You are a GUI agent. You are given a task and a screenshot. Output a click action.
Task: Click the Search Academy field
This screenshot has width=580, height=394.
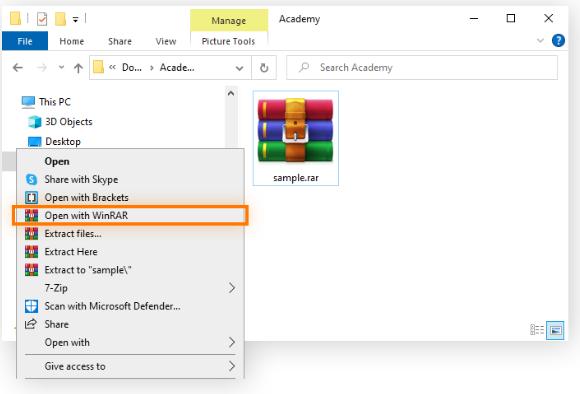click(x=422, y=68)
